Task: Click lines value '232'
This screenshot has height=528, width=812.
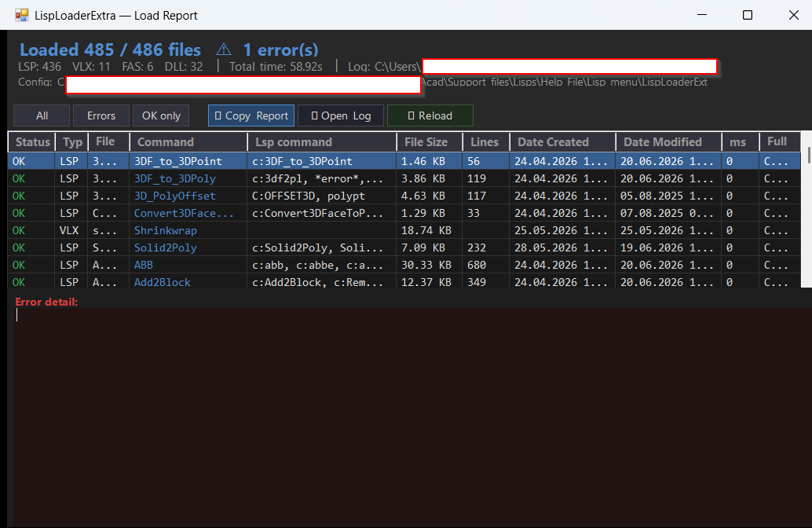Action: (x=477, y=247)
